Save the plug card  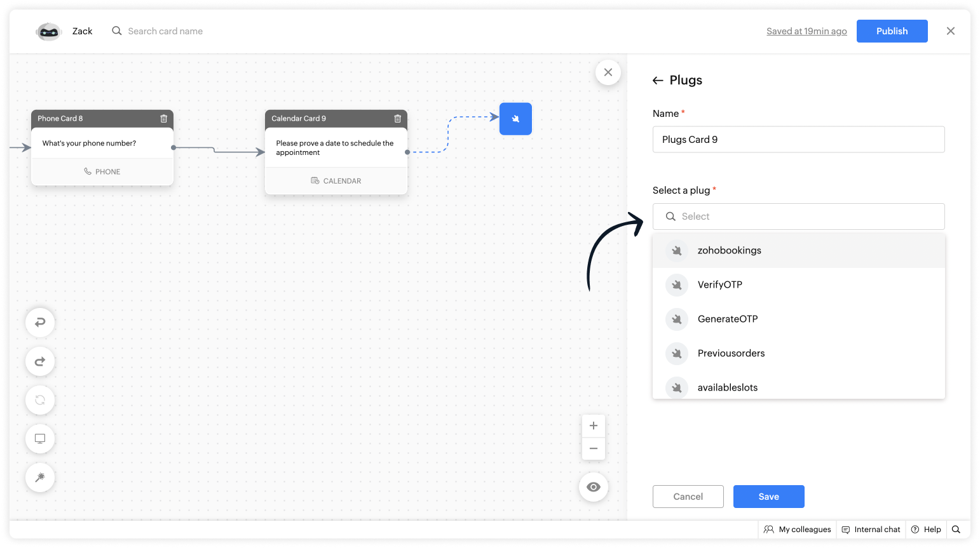[768, 497]
